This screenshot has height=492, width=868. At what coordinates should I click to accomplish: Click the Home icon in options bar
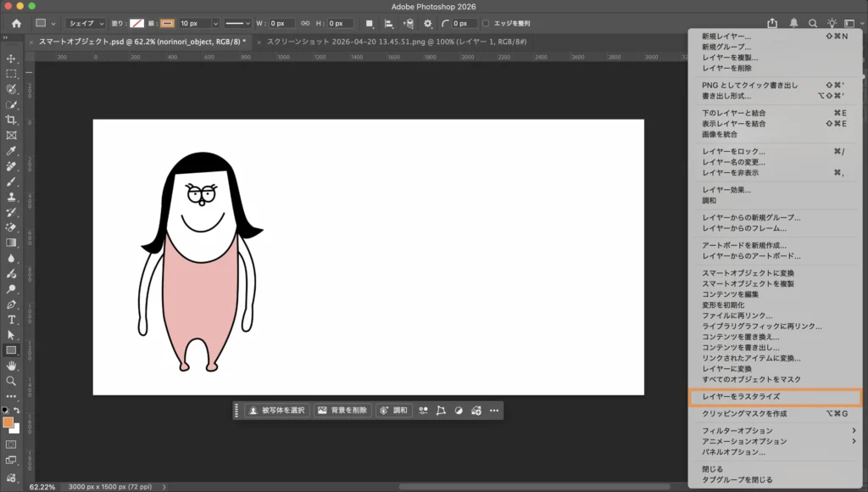click(16, 23)
